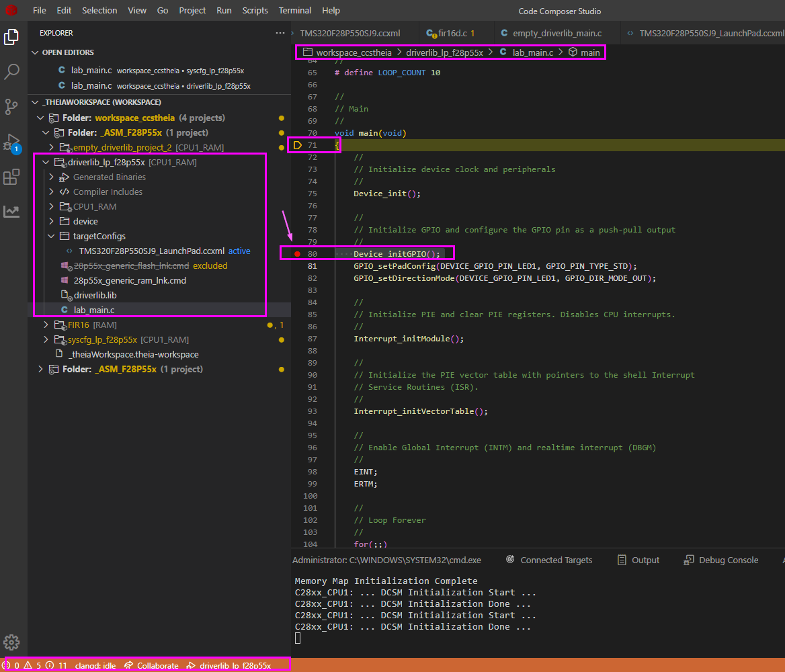Expand Generated Binaries node
The height and width of the screenshot is (672, 785).
pyautogui.click(x=52, y=177)
